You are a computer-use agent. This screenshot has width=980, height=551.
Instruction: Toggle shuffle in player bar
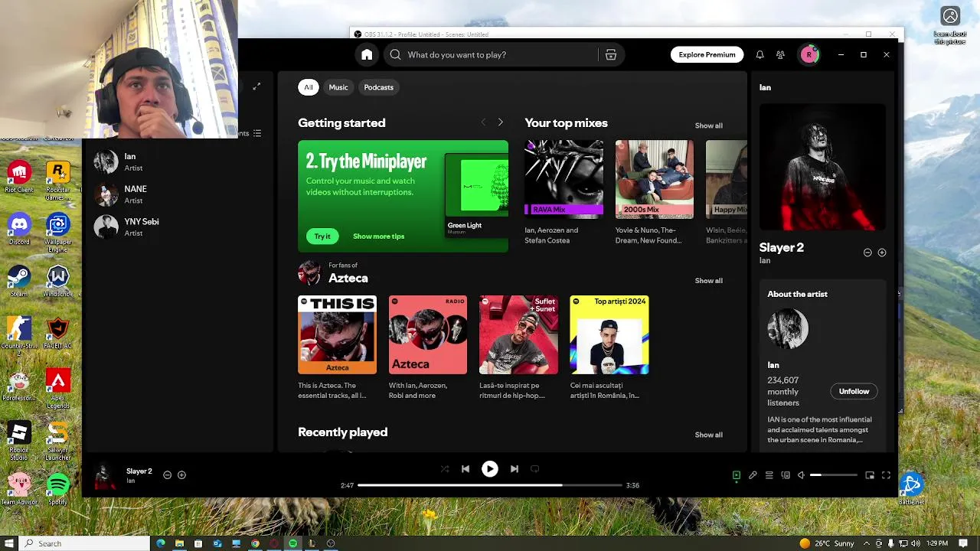click(445, 468)
